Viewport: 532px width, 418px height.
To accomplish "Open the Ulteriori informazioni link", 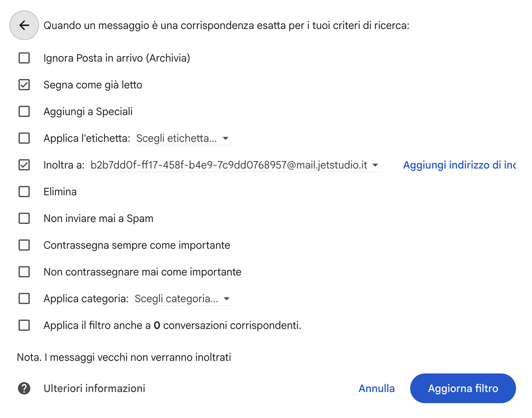I will [94, 388].
